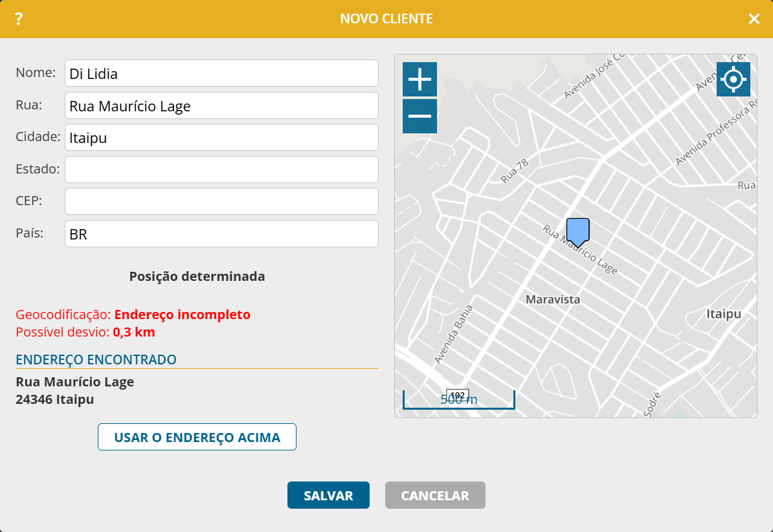This screenshot has height=532, width=773.
Task: Click the map zoom in plus button
Action: coord(420,79)
